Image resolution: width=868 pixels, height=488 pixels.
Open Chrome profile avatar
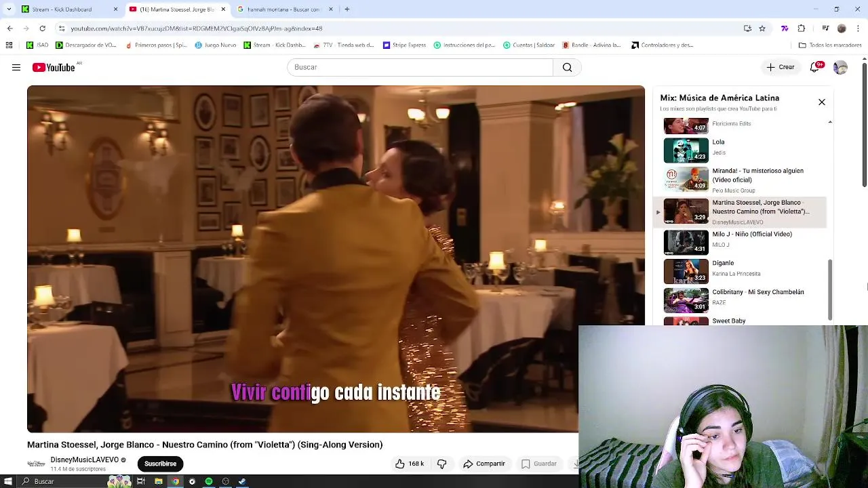pos(842,28)
